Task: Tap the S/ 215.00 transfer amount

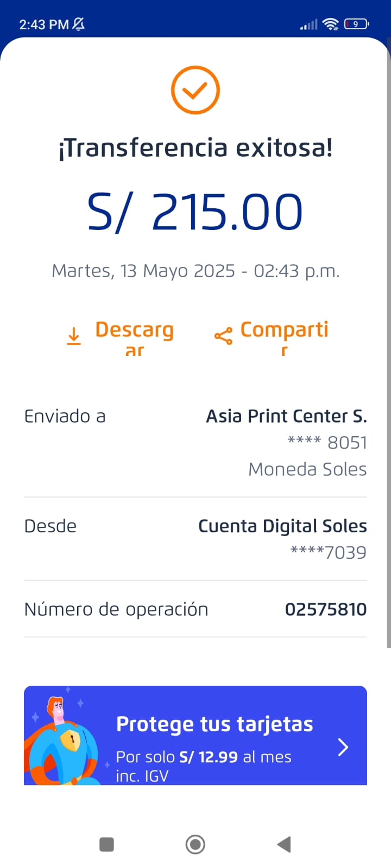Action: [195, 212]
